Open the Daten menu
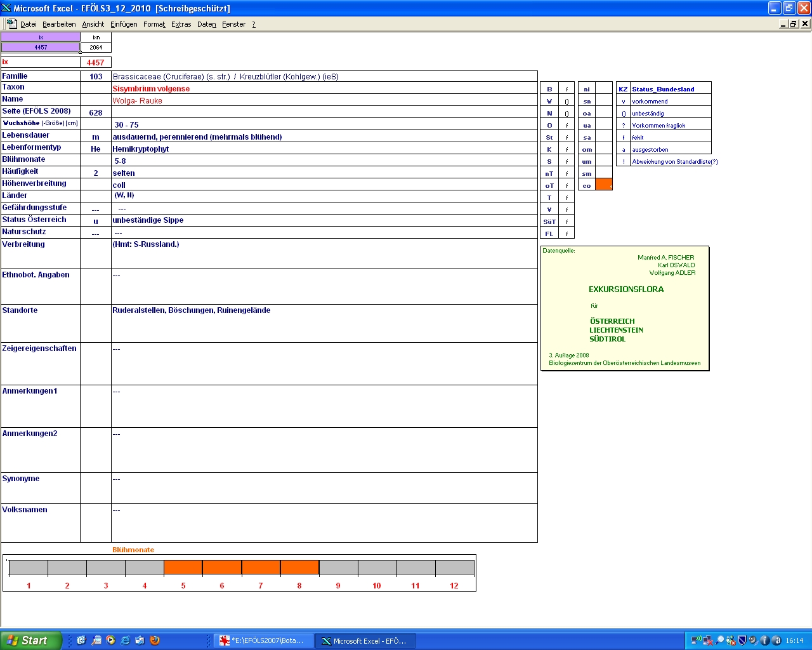Image resolution: width=812 pixels, height=650 pixels. pyautogui.click(x=206, y=24)
